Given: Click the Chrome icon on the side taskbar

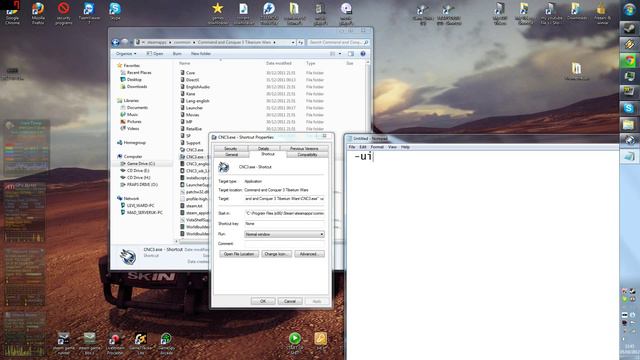Looking at the screenshot, I should (629, 61).
